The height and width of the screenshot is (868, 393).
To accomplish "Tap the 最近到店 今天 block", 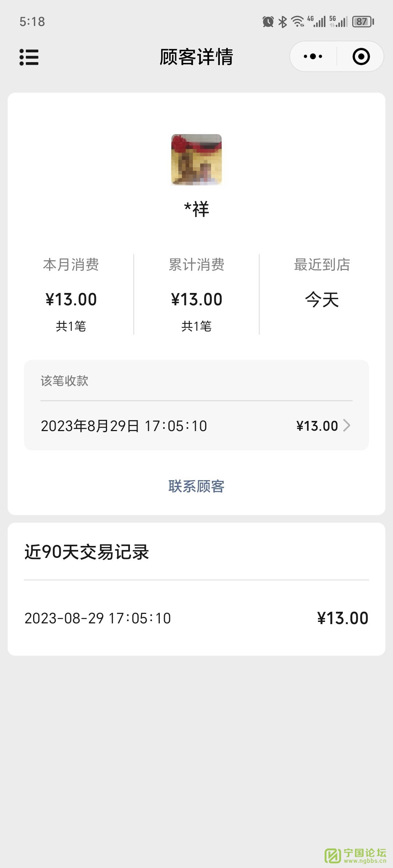I will point(322,287).
